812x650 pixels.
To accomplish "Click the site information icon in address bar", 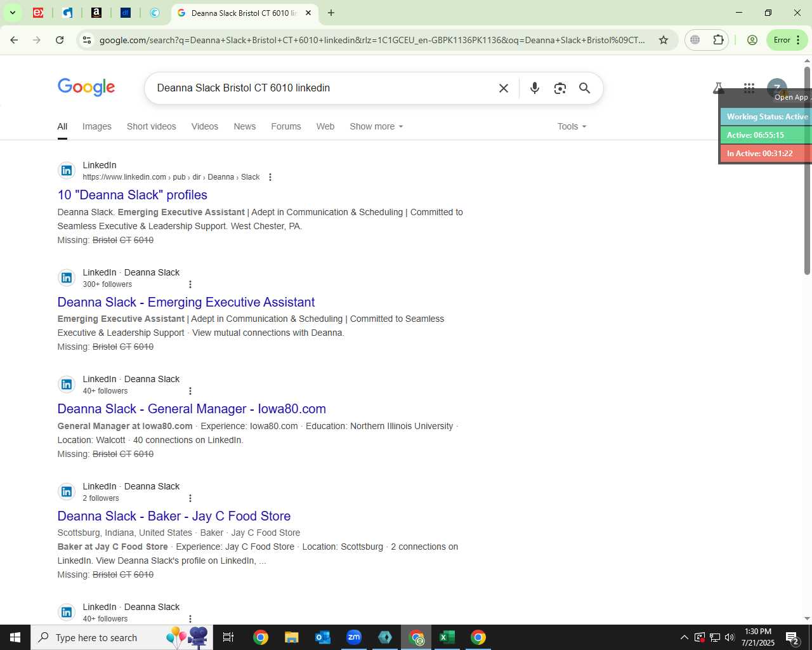I will (x=87, y=40).
